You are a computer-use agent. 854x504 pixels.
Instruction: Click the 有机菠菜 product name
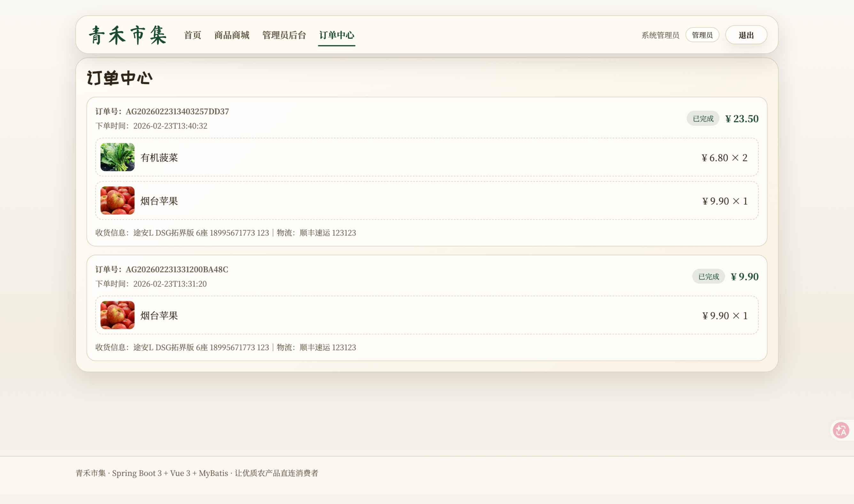[x=159, y=158]
